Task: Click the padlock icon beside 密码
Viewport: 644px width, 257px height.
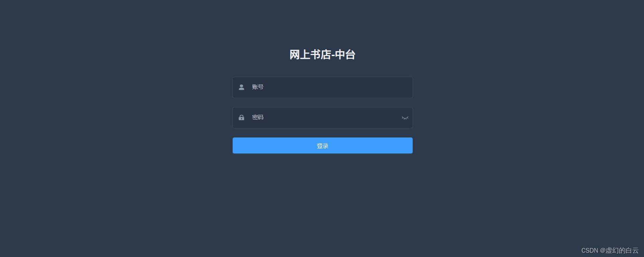Action: 241,117
